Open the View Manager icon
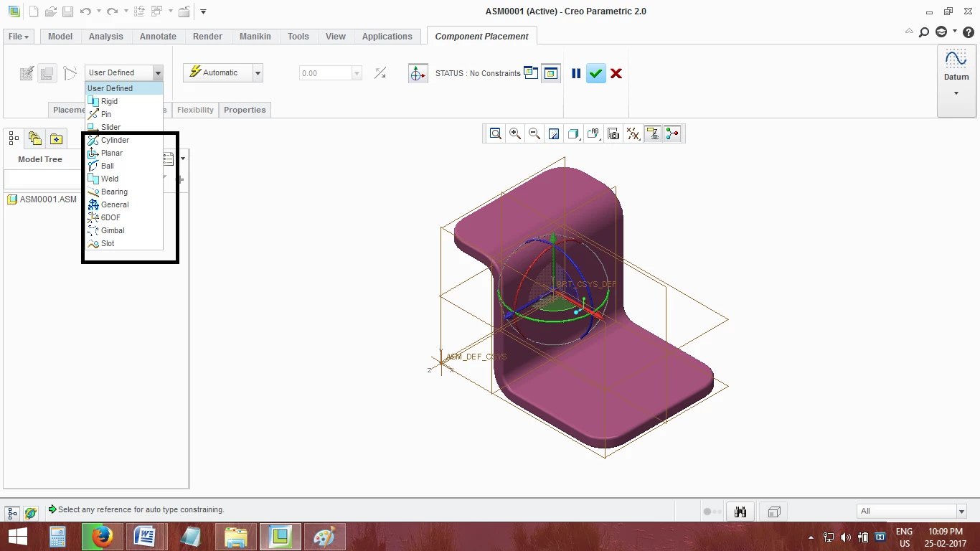Image resolution: width=980 pixels, height=551 pixels. tap(613, 133)
